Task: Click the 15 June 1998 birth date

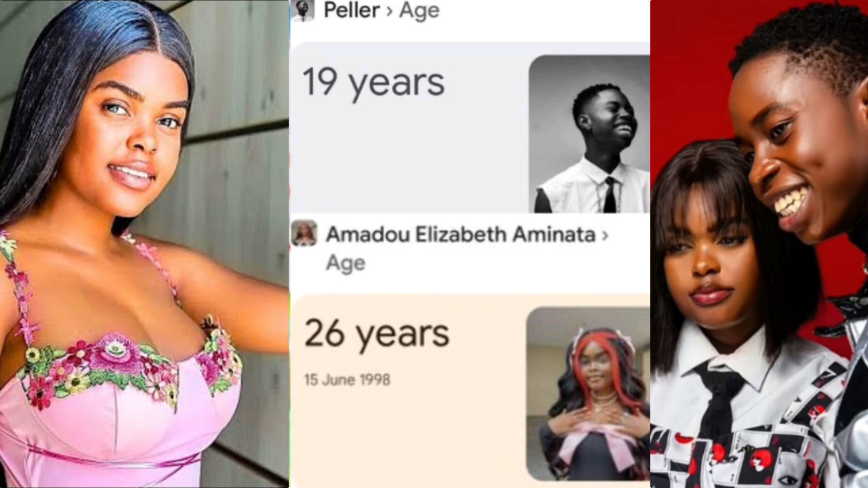Action: click(x=347, y=380)
